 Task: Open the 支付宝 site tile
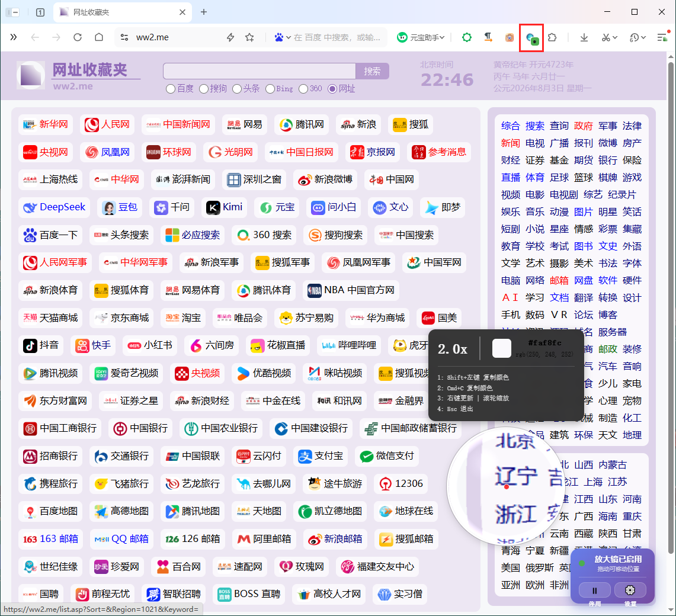coord(321,456)
